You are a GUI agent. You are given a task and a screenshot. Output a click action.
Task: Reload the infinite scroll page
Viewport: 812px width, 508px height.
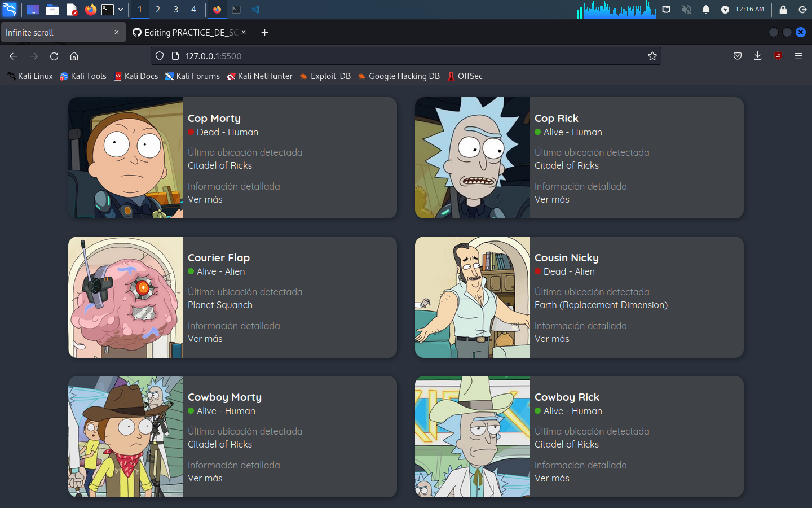[54, 56]
